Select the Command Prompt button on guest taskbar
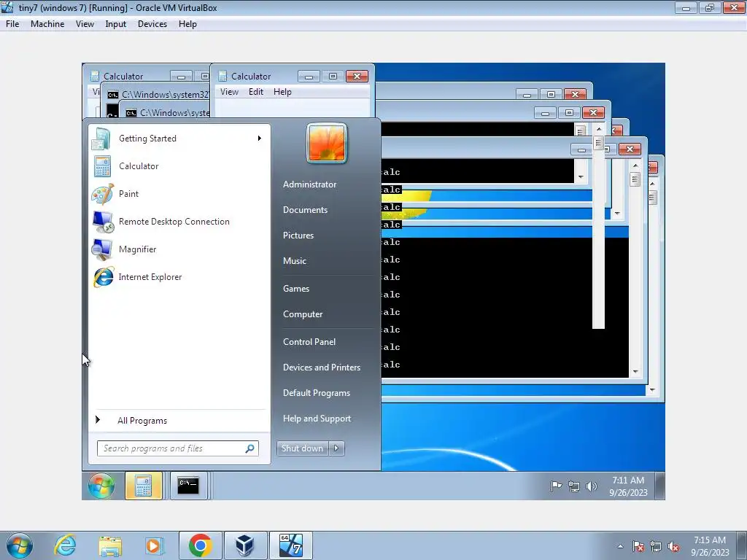747x560 pixels. 188,486
